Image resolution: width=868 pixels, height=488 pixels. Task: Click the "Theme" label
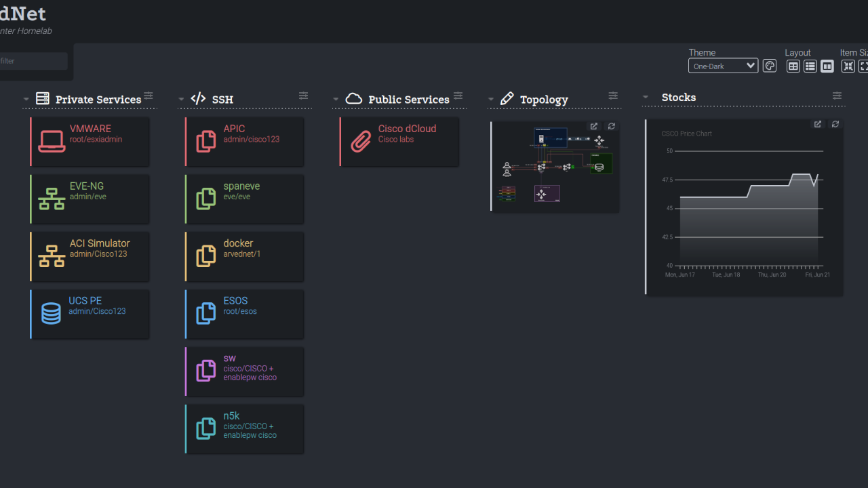pos(702,52)
